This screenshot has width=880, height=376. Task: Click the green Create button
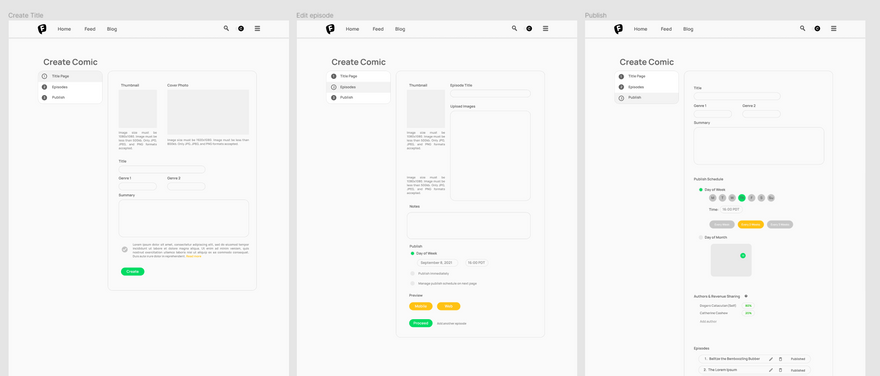click(x=132, y=272)
